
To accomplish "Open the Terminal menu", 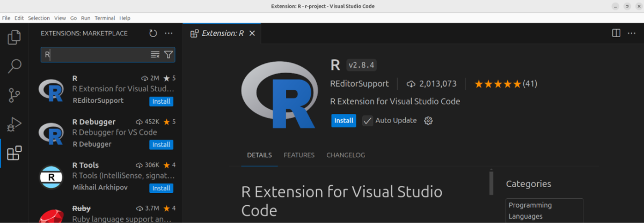I will tap(105, 18).
